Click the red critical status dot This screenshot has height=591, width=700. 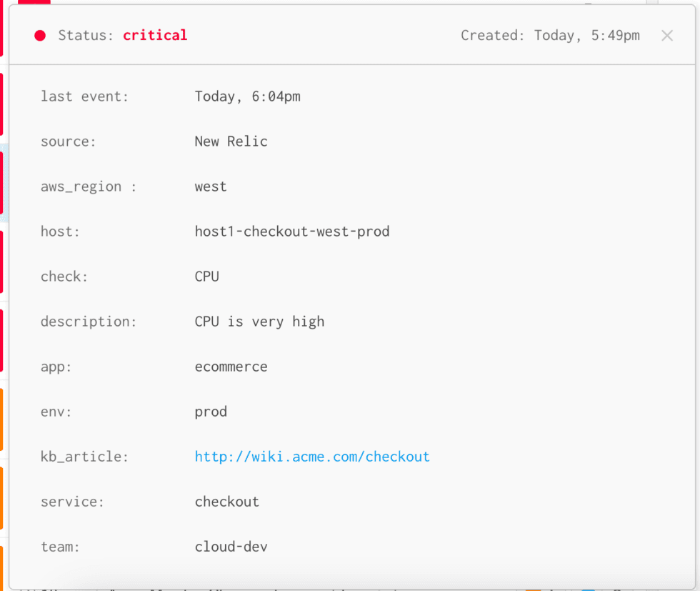point(40,35)
